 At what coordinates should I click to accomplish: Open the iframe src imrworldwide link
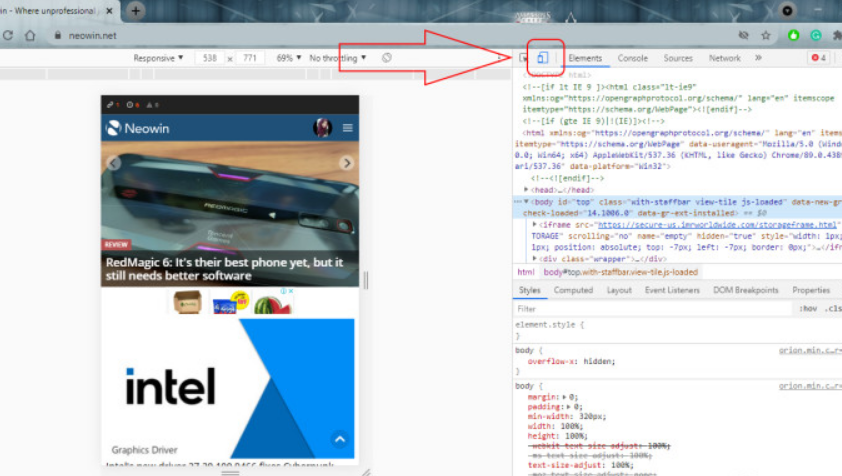pyautogui.click(x=717, y=225)
